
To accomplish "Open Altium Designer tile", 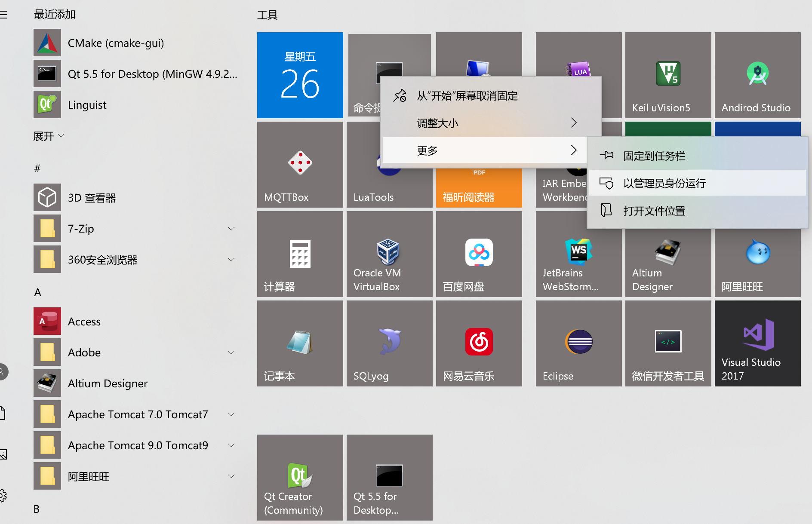I will tap(668, 263).
